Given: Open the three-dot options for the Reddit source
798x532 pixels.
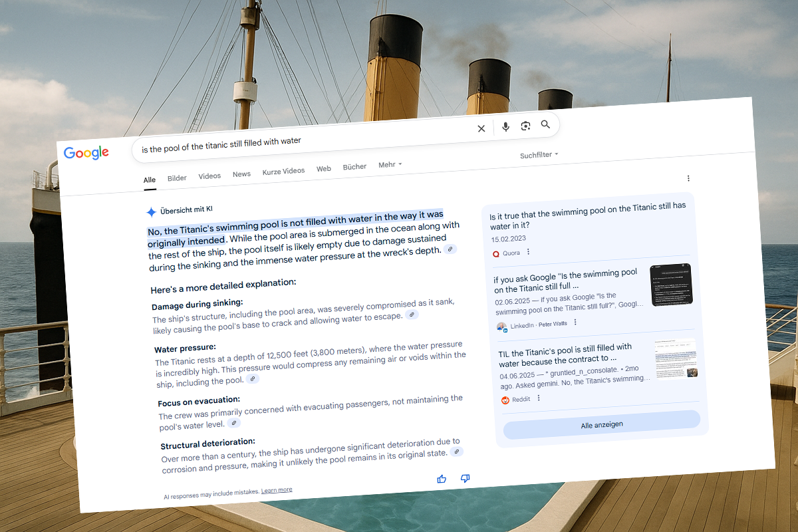Looking at the screenshot, I should 539,398.
